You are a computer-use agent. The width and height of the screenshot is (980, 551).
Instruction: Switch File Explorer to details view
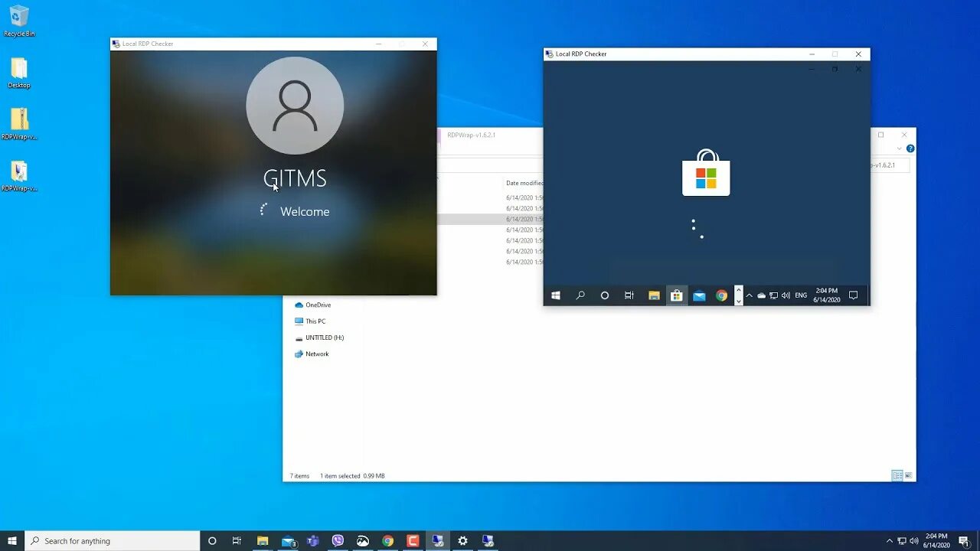pos(897,476)
